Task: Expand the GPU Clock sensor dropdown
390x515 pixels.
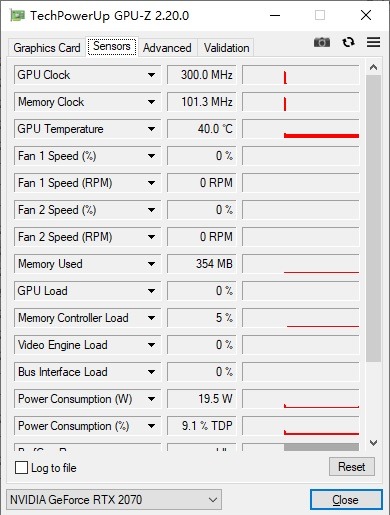Action: click(x=151, y=75)
